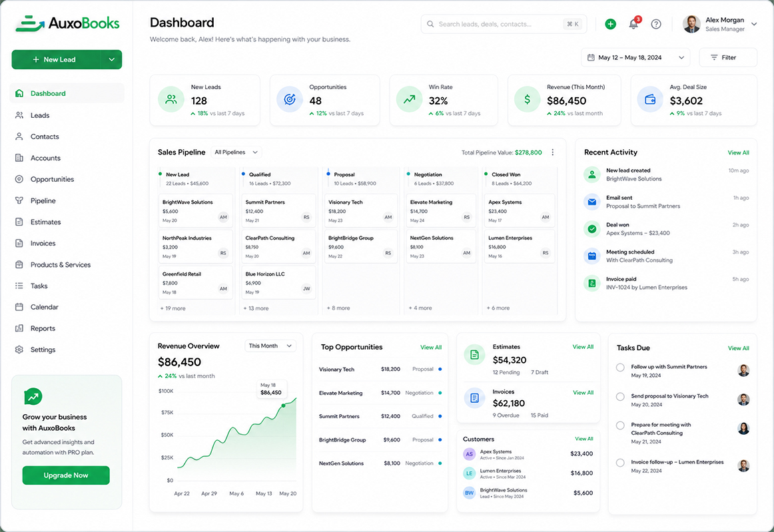Image resolution: width=774 pixels, height=532 pixels.
Task: Click the May 18 data point on revenue chart
Action: [x=283, y=405]
